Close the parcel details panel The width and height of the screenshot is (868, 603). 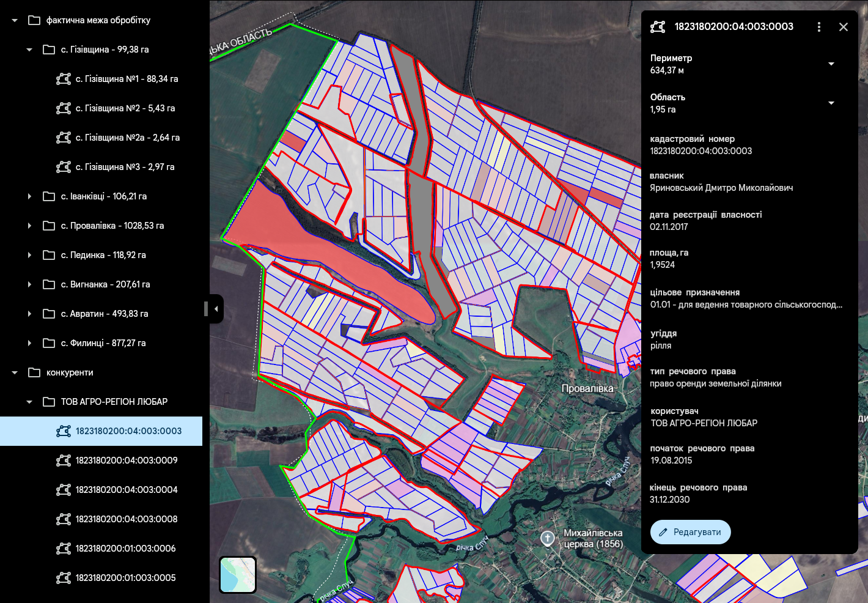pyautogui.click(x=844, y=27)
